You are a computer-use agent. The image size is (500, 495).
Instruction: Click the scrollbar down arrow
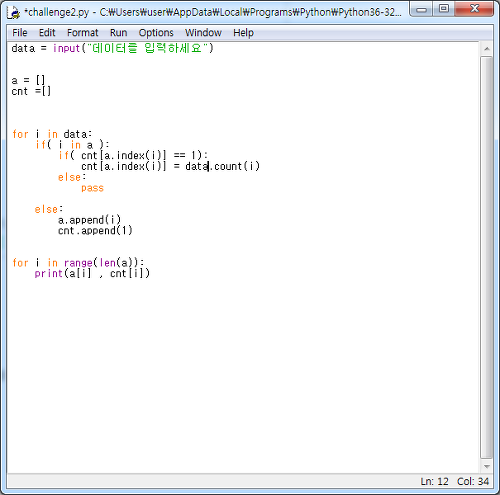487,466
